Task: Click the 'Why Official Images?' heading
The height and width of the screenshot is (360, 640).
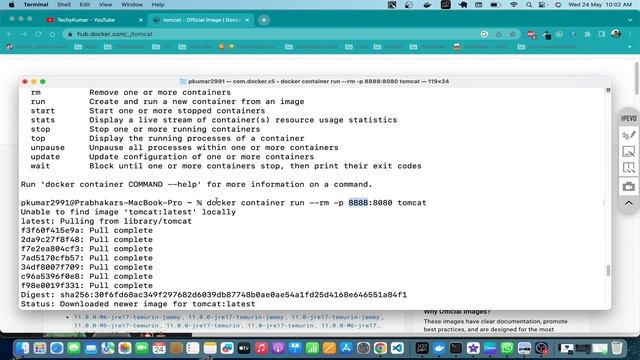Action: [457, 312]
